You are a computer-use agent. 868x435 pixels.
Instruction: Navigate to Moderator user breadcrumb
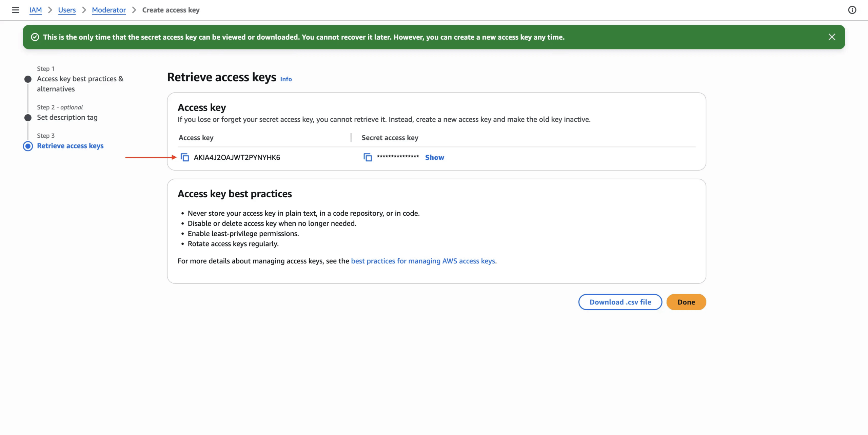click(109, 10)
